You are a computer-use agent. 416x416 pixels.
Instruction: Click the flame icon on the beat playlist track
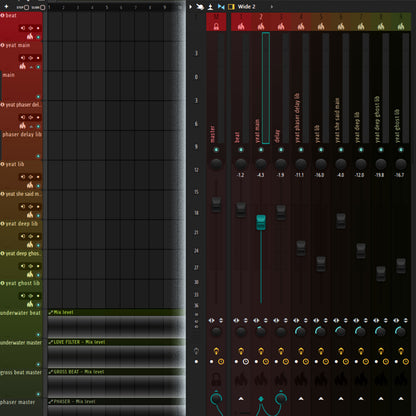30,36
